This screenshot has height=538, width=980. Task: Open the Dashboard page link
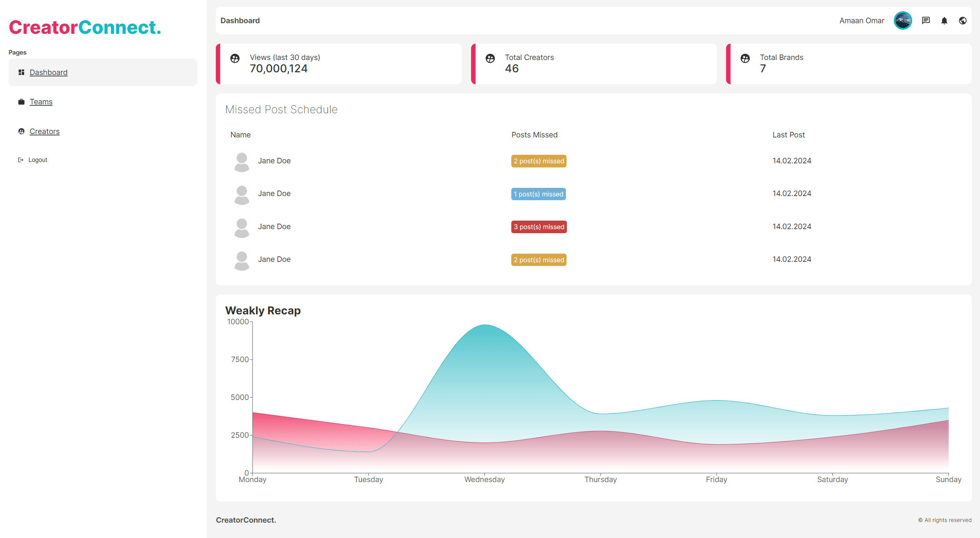[48, 72]
